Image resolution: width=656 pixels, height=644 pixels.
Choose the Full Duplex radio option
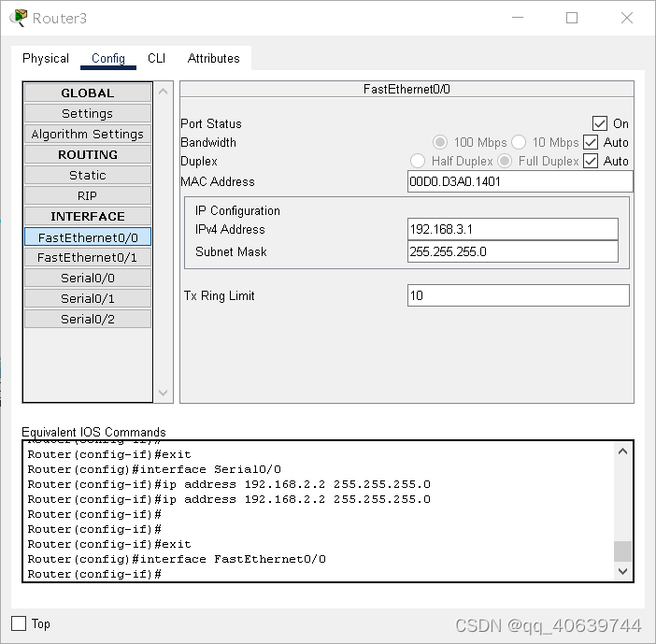[x=505, y=161]
